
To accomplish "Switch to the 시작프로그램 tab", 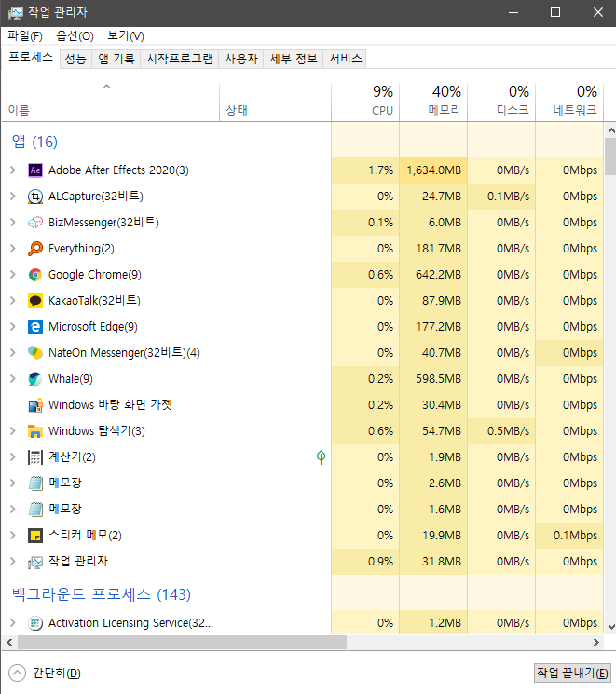I will pyautogui.click(x=180, y=59).
